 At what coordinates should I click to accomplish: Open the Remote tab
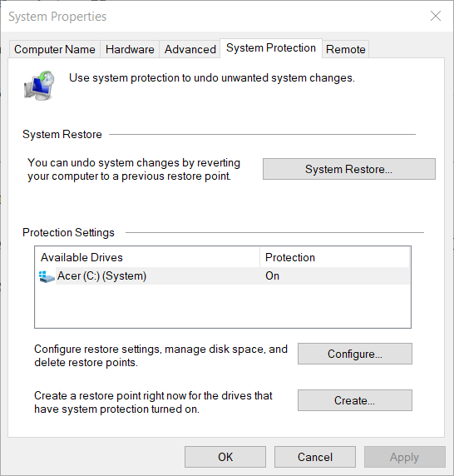tap(345, 49)
